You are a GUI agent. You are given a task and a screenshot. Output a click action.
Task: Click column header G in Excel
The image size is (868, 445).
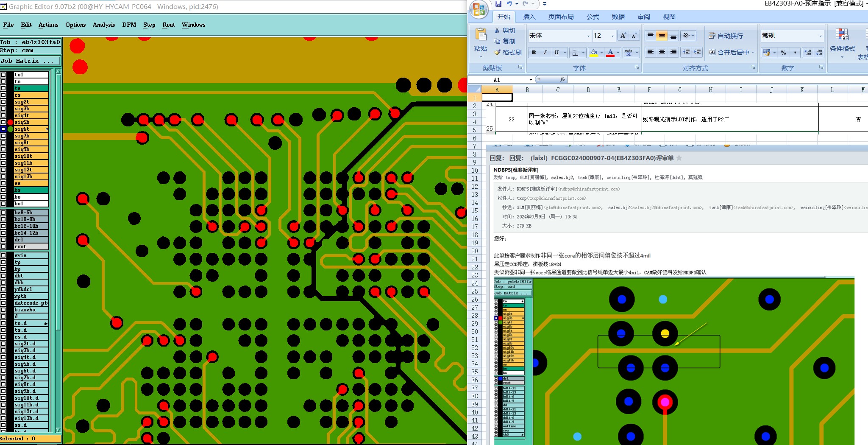(x=680, y=90)
